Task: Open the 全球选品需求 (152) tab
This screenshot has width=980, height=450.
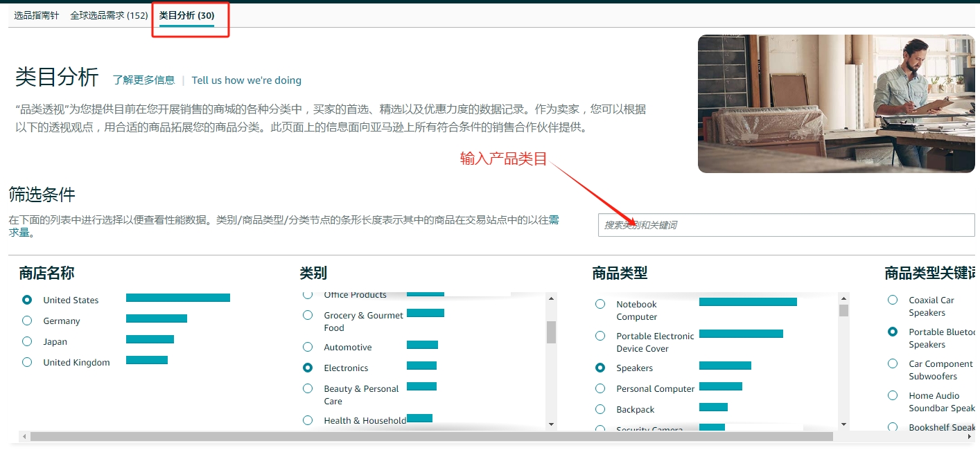Action: tap(109, 15)
